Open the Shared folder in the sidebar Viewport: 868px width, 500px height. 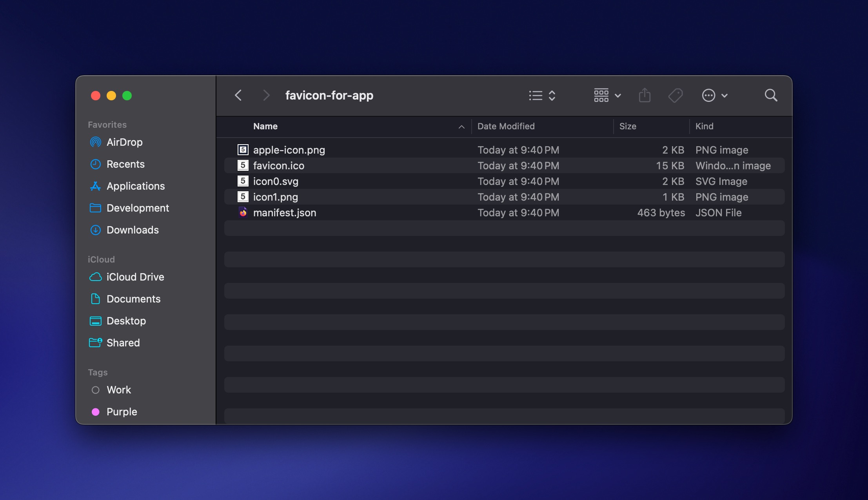[123, 342]
